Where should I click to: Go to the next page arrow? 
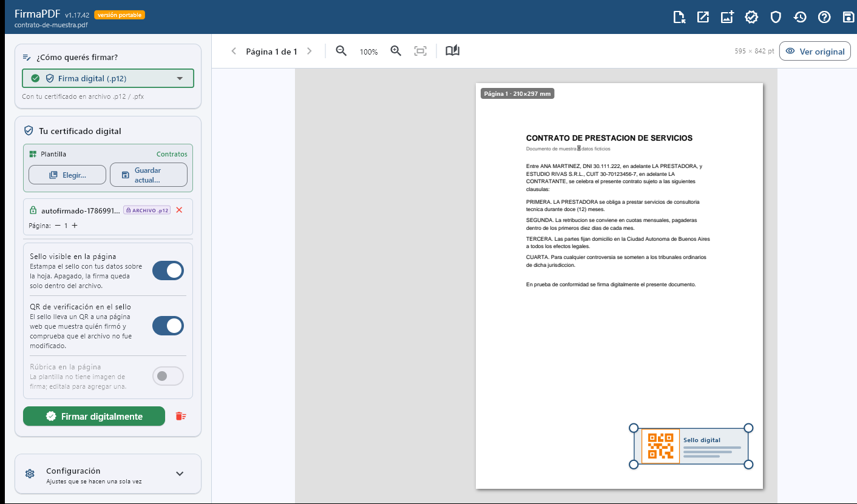(x=310, y=52)
